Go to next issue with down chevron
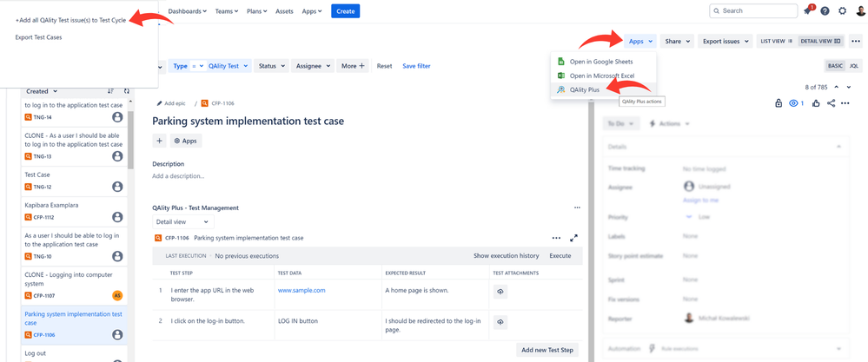 pos(848,88)
